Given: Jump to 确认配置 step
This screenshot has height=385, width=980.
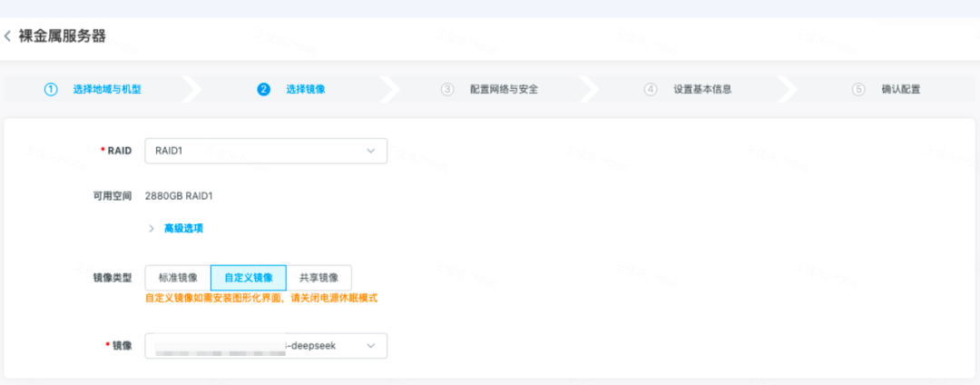Looking at the screenshot, I should click(x=900, y=89).
